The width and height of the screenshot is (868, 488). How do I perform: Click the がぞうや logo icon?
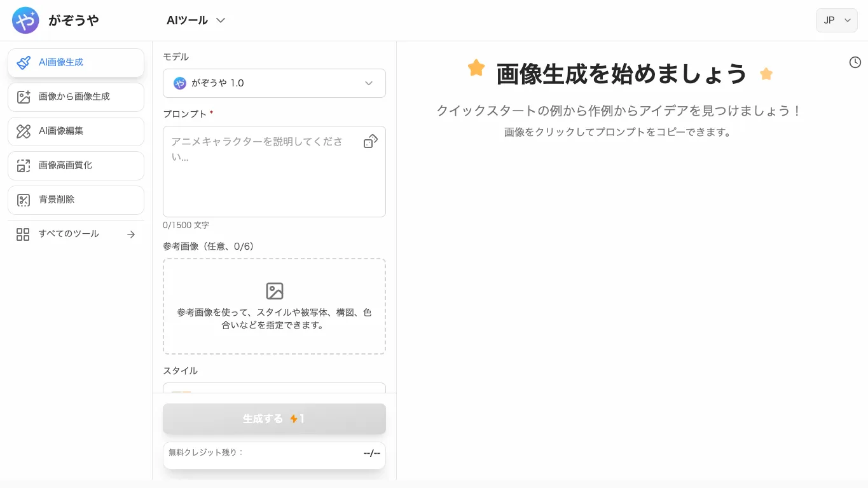pos(25,20)
